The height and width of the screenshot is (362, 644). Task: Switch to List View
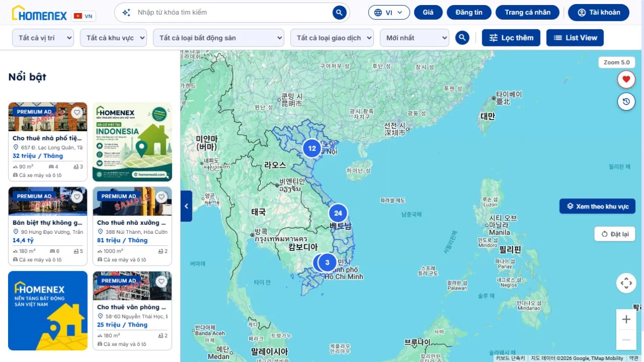coord(575,38)
